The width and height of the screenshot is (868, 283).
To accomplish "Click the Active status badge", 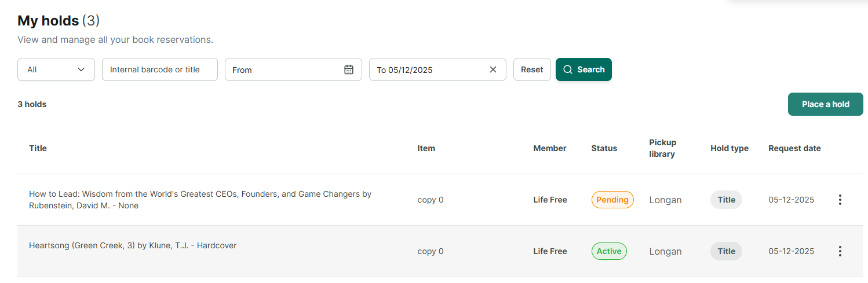I will pyautogui.click(x=609, y=251).
